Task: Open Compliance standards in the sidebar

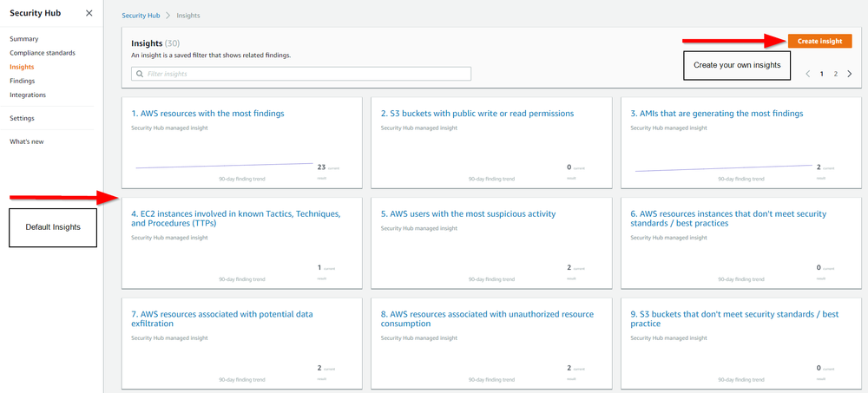Action: tap(42, 53)
